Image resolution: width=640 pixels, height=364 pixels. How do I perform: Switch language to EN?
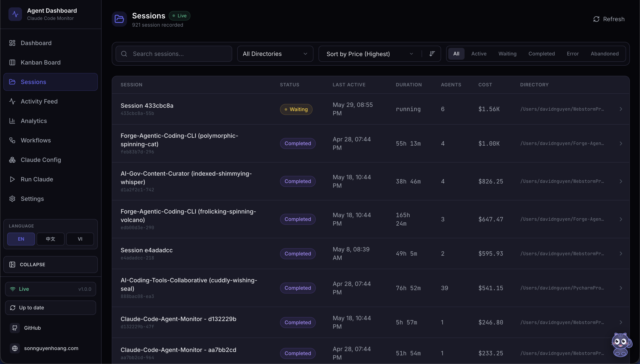click(x=21, y=239)
